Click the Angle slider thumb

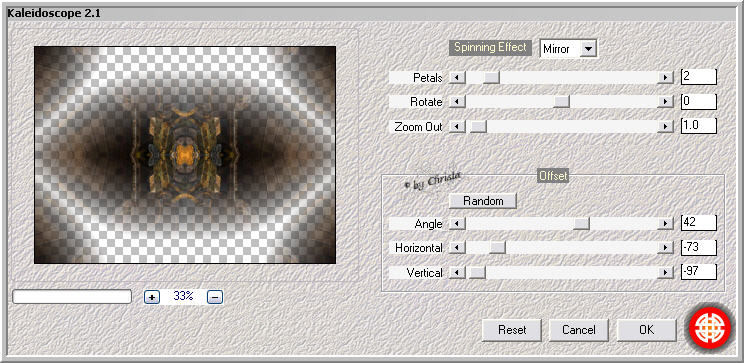581,223
